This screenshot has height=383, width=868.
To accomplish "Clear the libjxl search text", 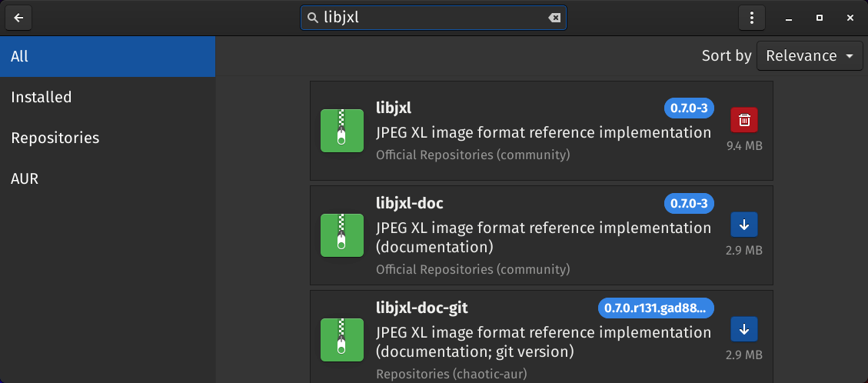I will point(554,18).
